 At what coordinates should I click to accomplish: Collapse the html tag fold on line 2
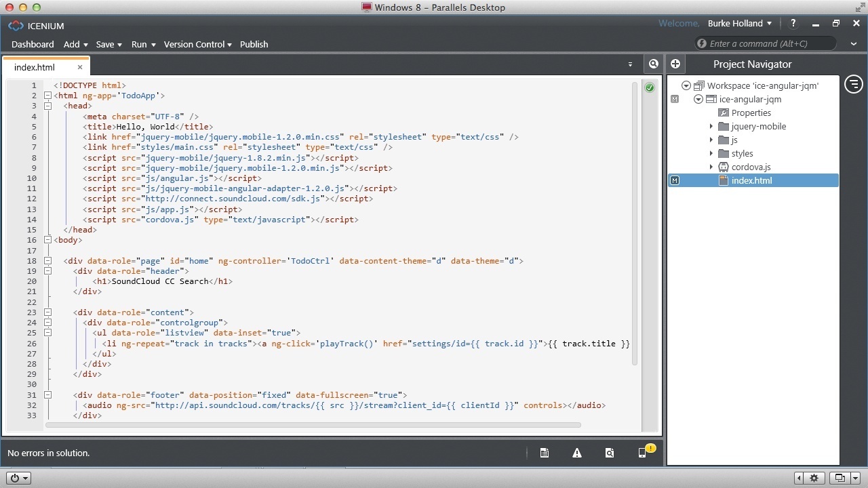point(48,96)
